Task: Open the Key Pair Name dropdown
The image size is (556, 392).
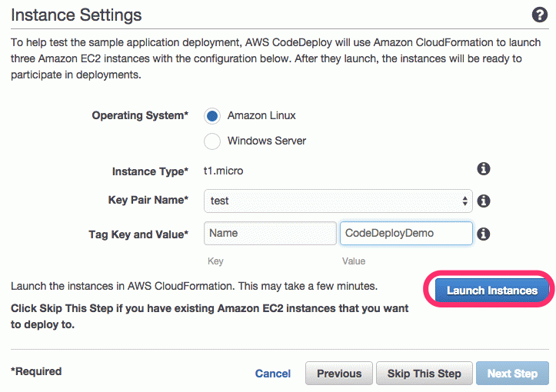Action: point(338,201)
